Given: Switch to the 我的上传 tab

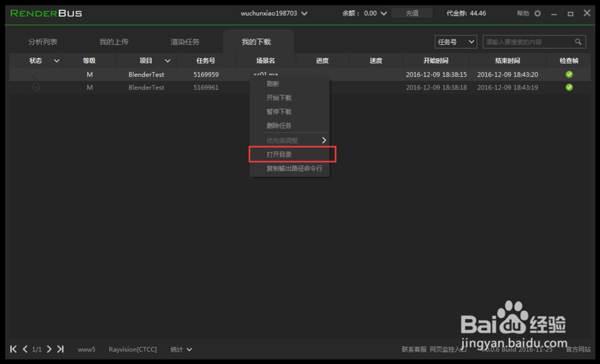Looking at the screenshot, I should pos(114,41).
